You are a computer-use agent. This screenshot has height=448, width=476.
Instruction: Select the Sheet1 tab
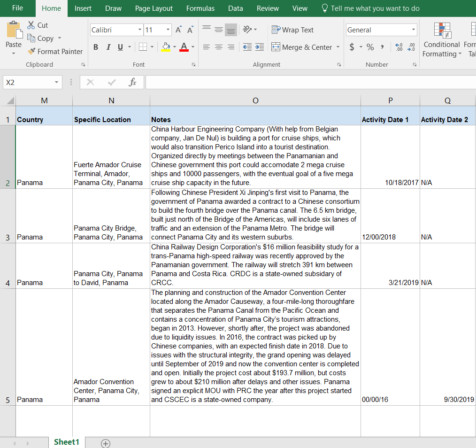coord(67,442)
